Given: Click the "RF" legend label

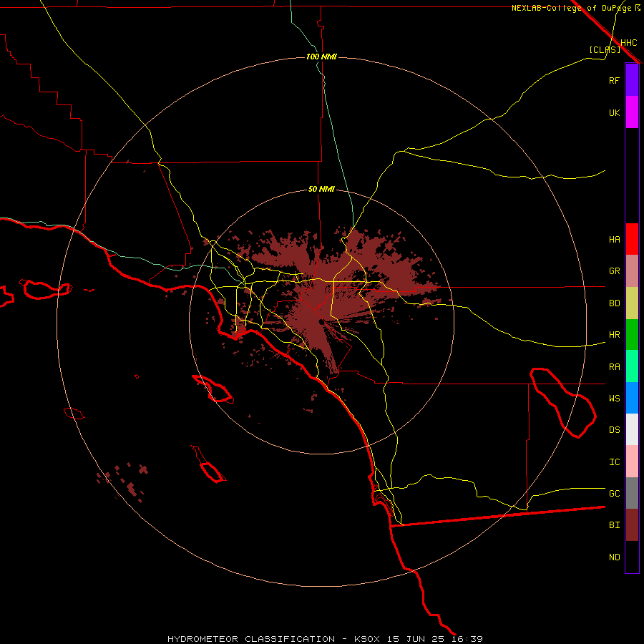Looking at the screenshot, I should pos(614,80).
